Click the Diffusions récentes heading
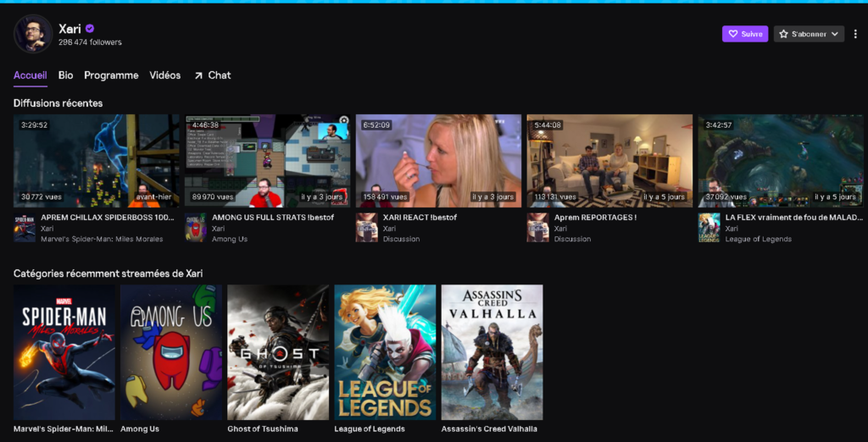 coord(58,103)
